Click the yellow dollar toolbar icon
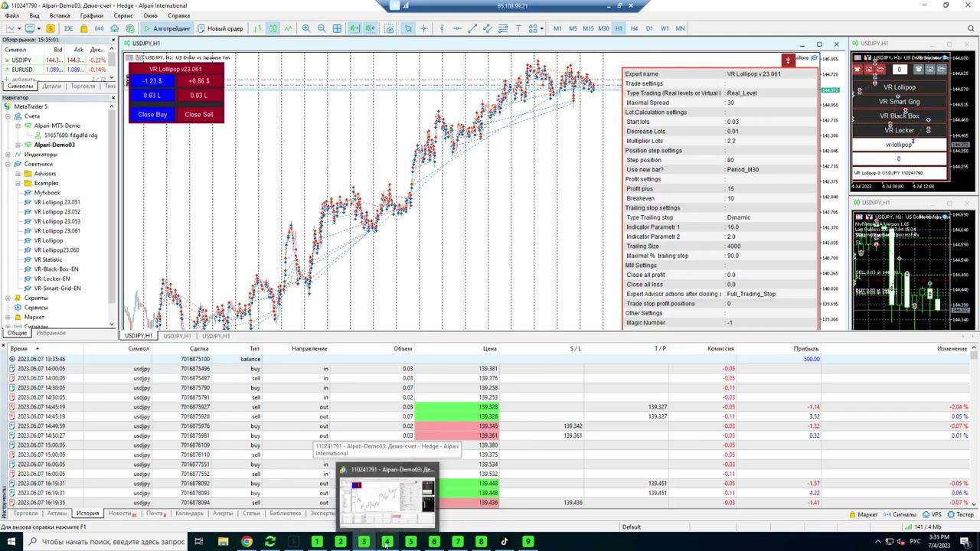 (51, 28)
